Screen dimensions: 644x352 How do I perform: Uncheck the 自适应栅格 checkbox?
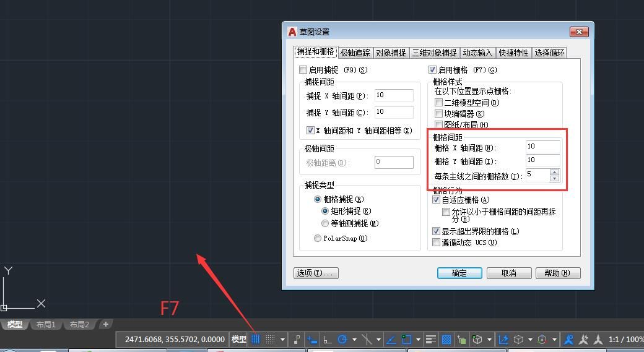436,199
